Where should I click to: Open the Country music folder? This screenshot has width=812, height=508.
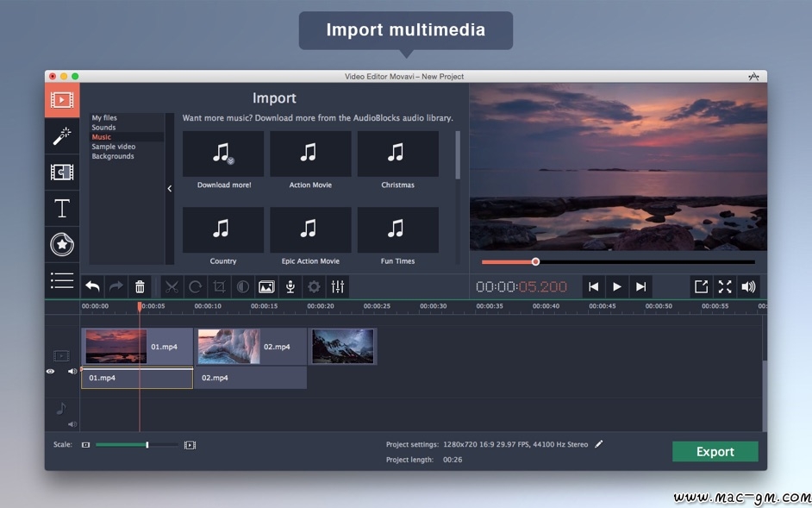click(x=223, y=230)
